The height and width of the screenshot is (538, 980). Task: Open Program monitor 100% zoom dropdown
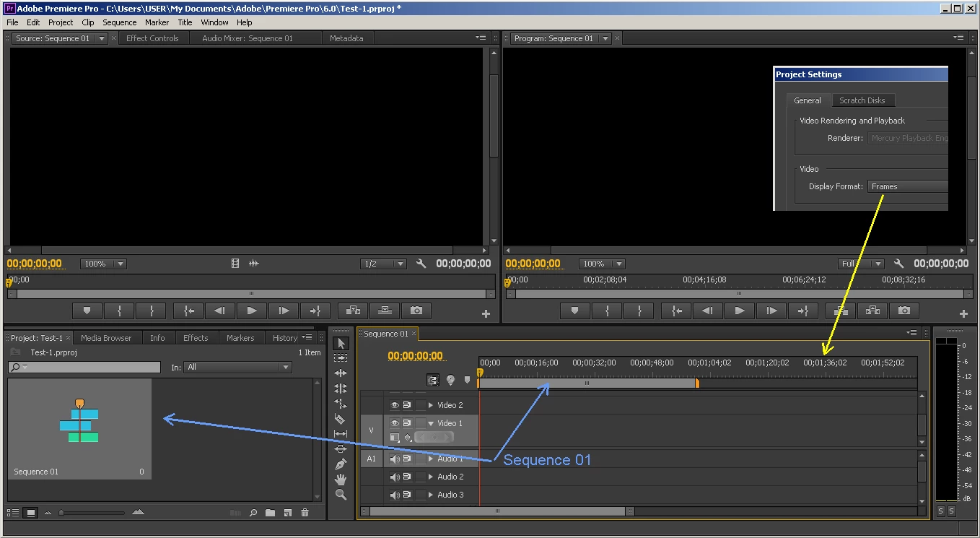(x=601, y=264)
